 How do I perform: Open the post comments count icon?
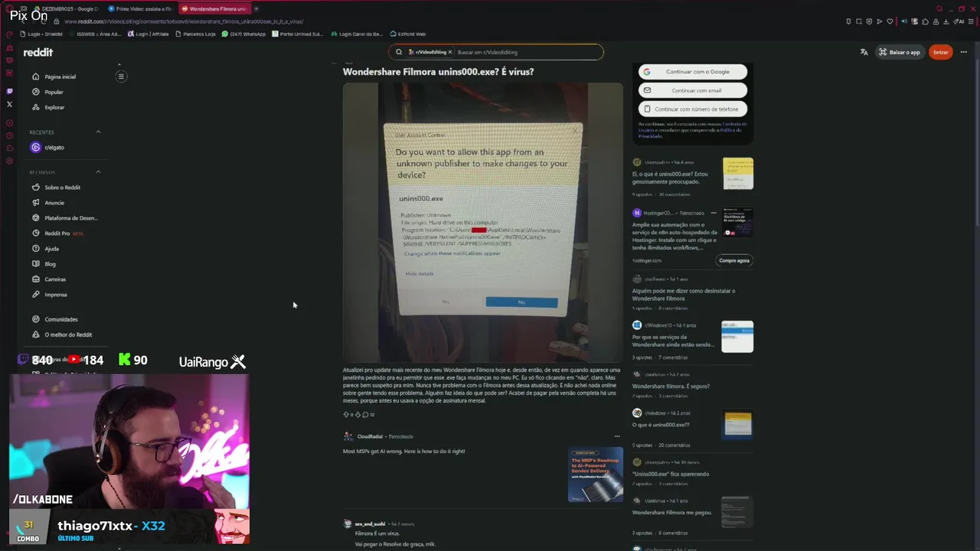(x=365, y=414)
